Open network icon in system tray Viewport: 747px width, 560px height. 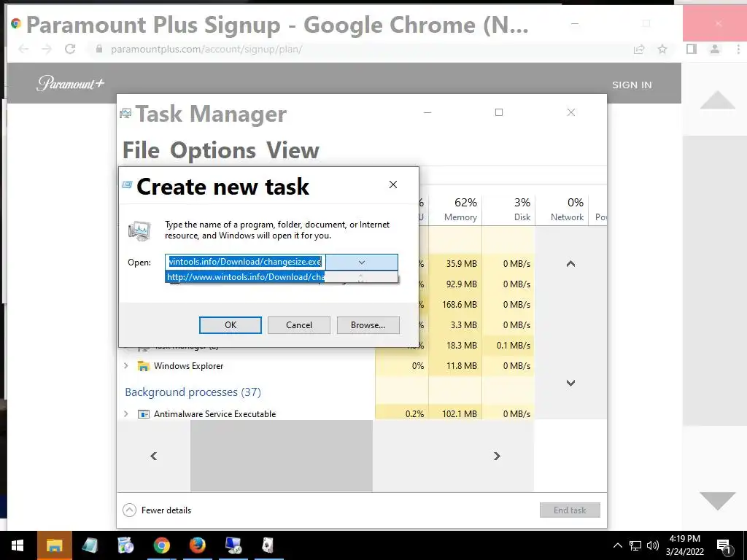635,545
